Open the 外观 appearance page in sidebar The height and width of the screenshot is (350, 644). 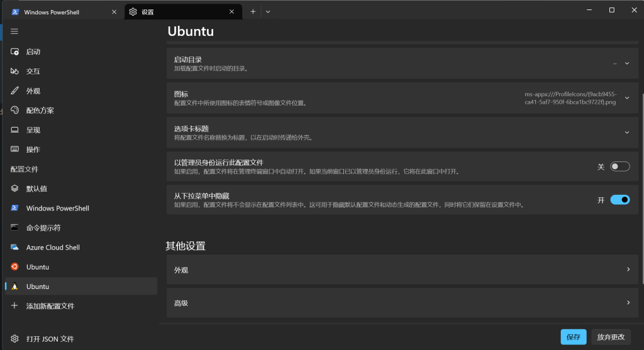click(33, 91)
